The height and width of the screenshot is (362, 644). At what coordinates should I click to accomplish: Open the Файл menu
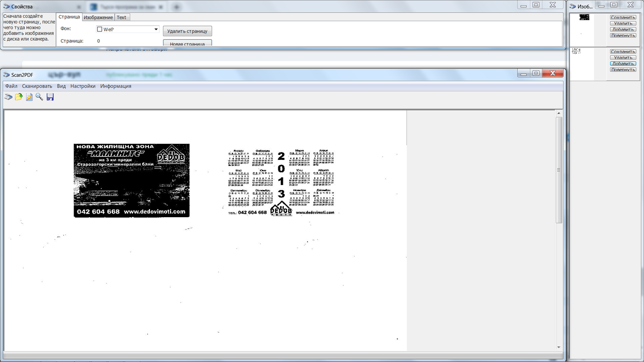tap(11, 86)
